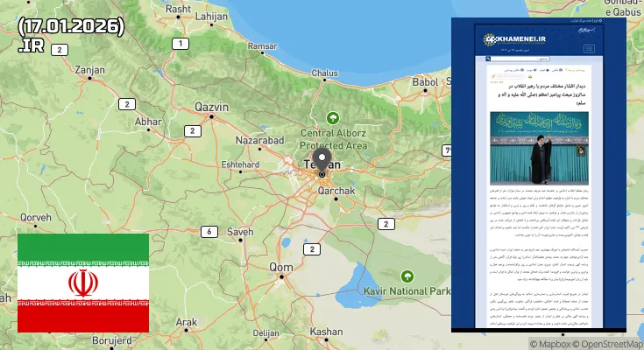Click the route 1 highway shield near Rasht

tap(180, 43)
